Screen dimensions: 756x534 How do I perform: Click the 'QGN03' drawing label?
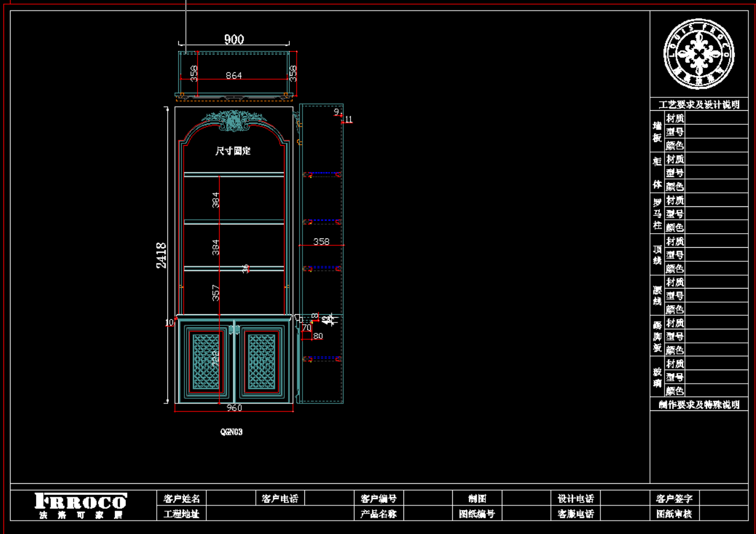coord(231,432)
